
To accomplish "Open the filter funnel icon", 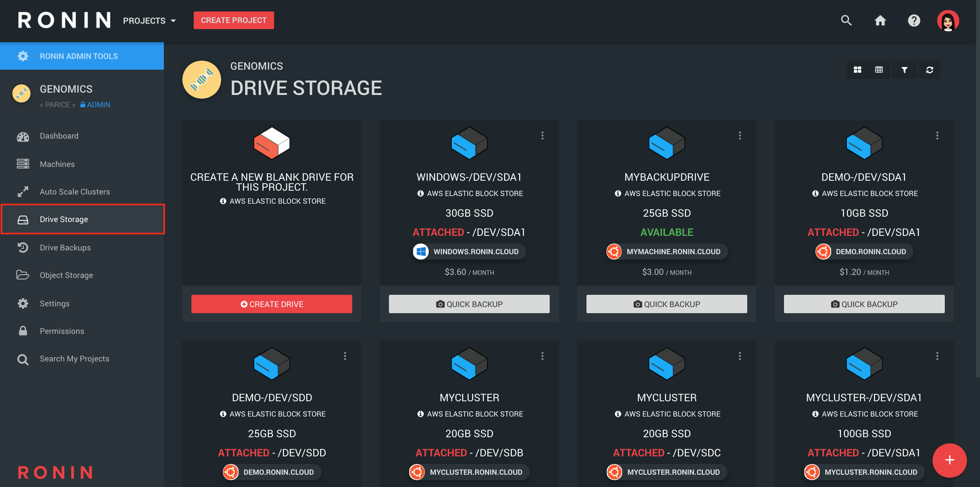I will click(x=904, y=70).
